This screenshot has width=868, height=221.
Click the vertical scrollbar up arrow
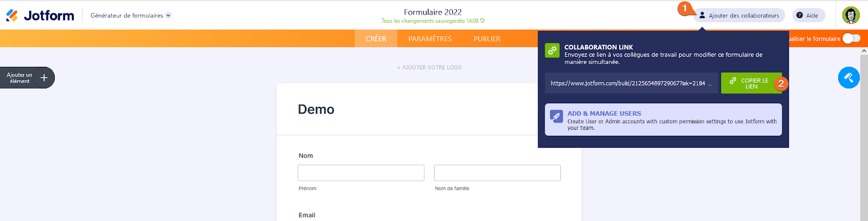pos(864,51)
